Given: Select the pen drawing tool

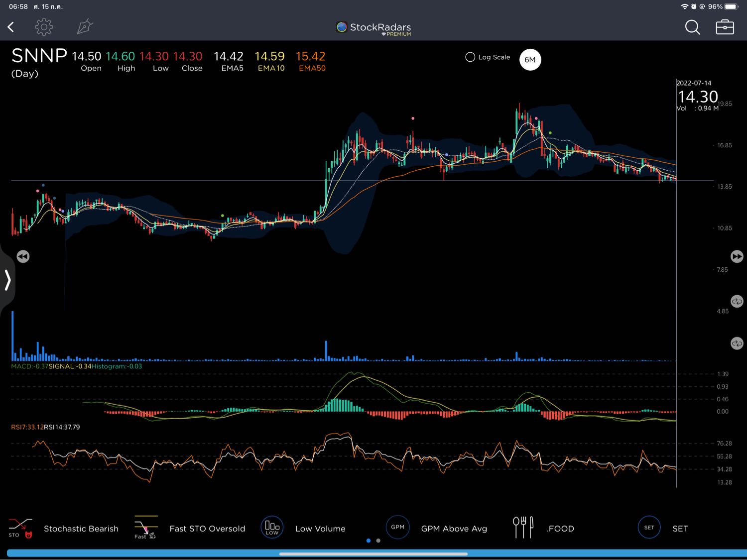Looking at the screenshot, I should 85,27.
